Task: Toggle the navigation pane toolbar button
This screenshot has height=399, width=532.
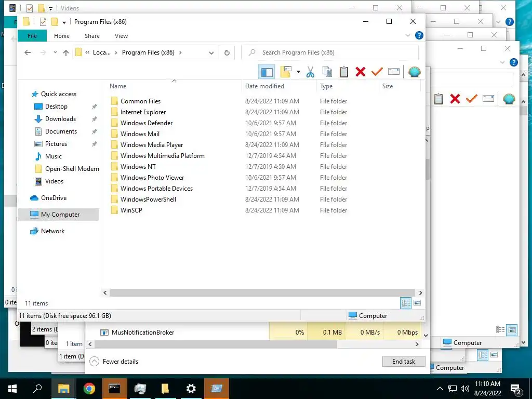Action: click(x=267, y=72)
